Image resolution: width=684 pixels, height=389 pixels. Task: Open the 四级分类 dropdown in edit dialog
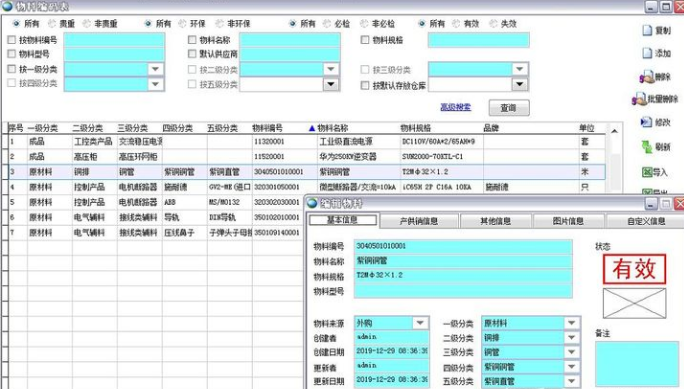click(x=571, y=367)
